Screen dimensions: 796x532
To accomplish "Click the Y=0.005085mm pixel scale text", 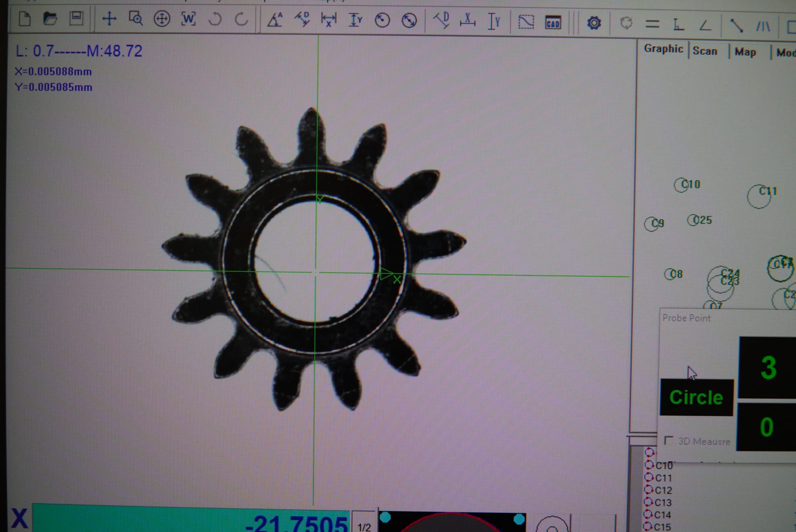I will point(53,87).
